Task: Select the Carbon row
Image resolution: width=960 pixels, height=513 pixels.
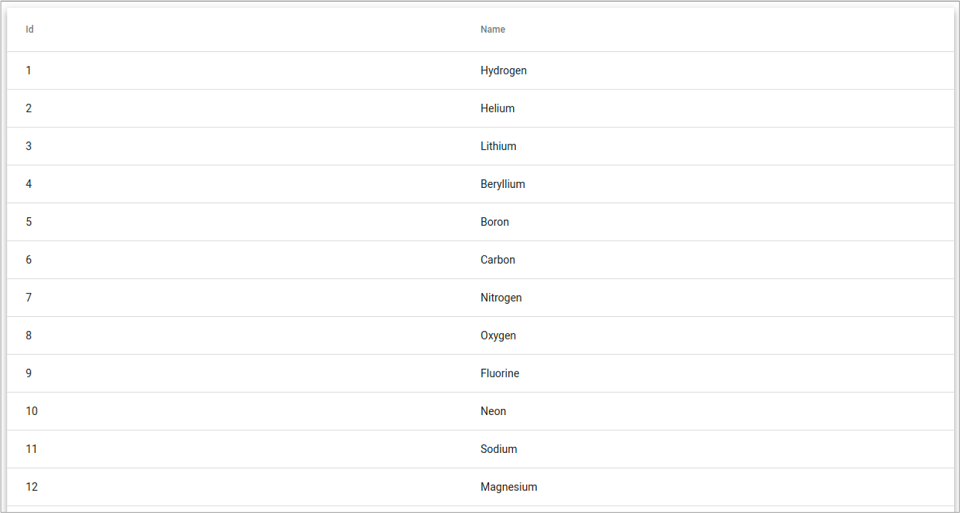Action: click(497, 260)
